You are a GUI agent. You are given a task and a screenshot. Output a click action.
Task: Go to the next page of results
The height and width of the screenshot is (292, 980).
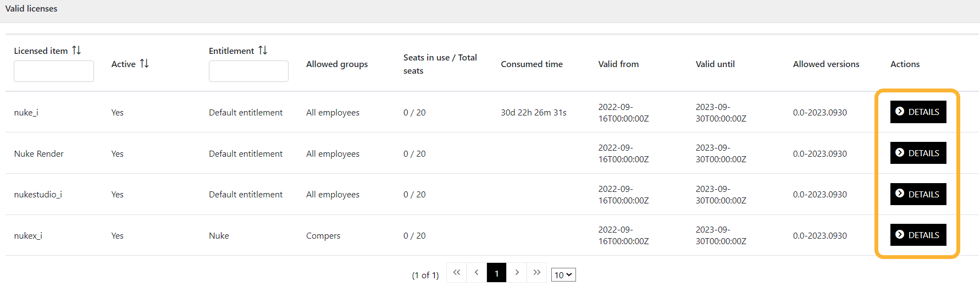517,273
